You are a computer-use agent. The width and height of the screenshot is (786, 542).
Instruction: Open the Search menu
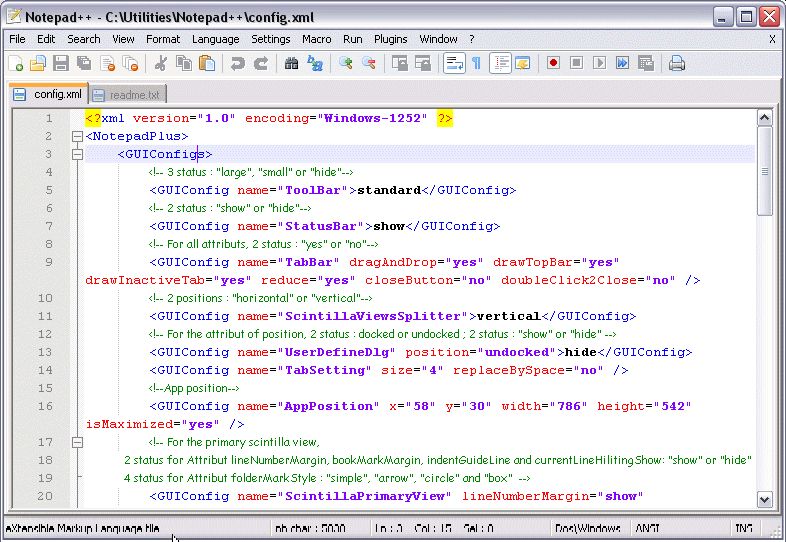[84, 39]
